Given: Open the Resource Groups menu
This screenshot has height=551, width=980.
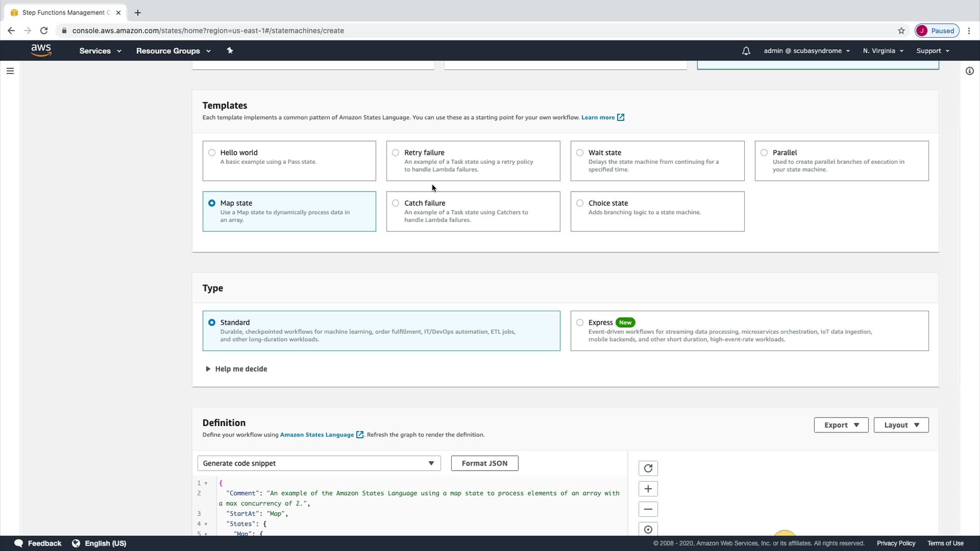Looking at the screenshot, I should pyautogui.click(x=173, y=51).
